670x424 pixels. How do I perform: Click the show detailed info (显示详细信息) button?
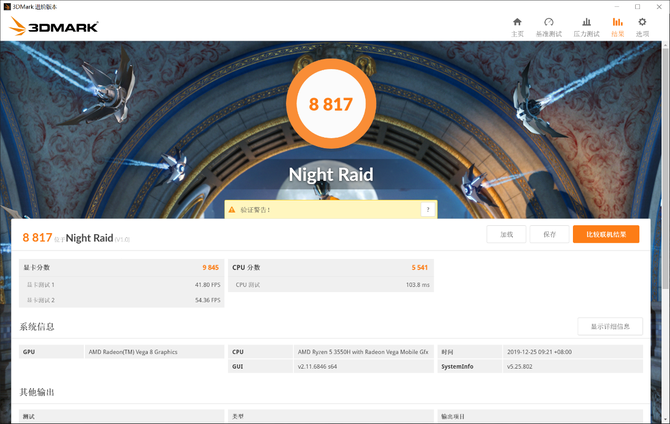pos(610,327)
